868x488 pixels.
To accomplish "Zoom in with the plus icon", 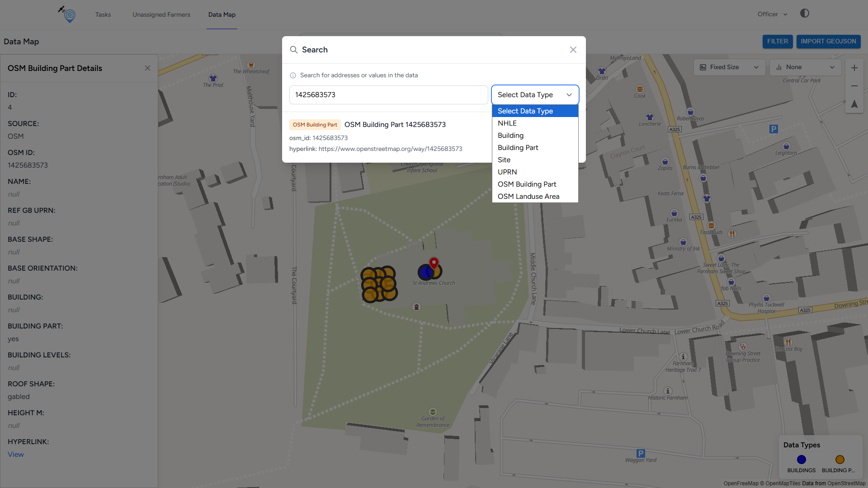I will click(854, 68).
